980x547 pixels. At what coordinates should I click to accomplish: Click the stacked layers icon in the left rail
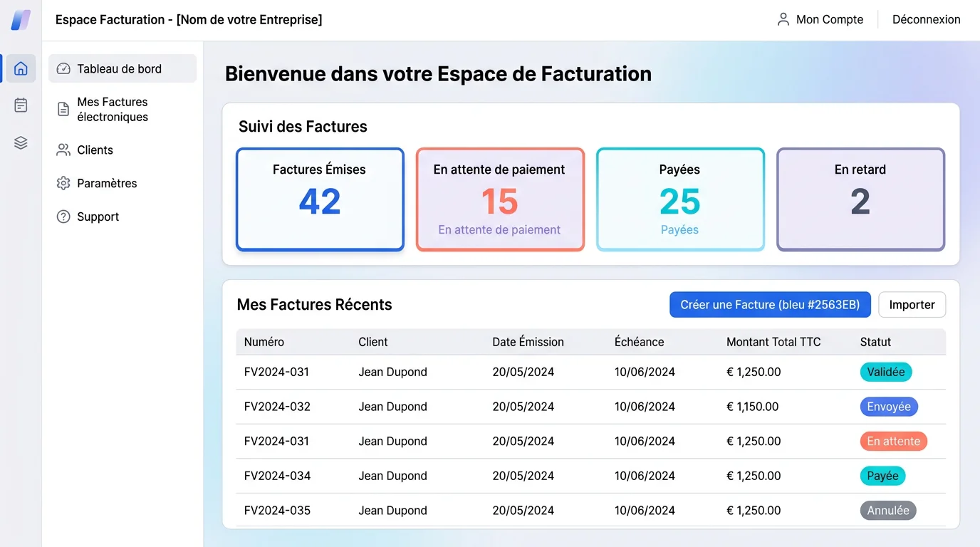pyautogui.click(x=20, y=142)
